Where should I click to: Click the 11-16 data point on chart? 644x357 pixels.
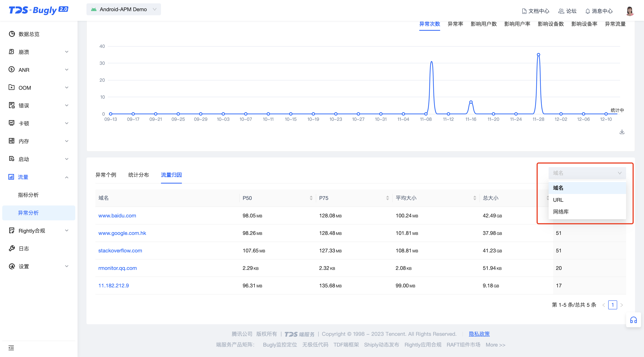coord(471,102)
